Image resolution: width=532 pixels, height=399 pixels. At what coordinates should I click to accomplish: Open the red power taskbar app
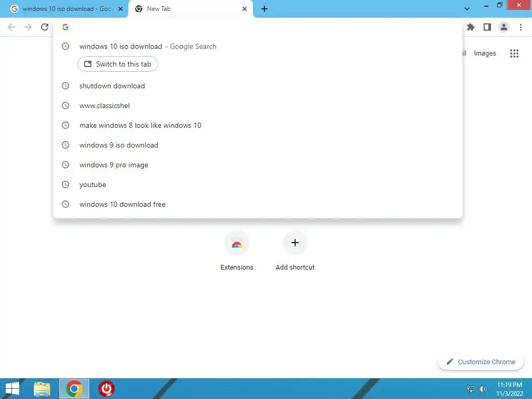[x=107, y=389]
